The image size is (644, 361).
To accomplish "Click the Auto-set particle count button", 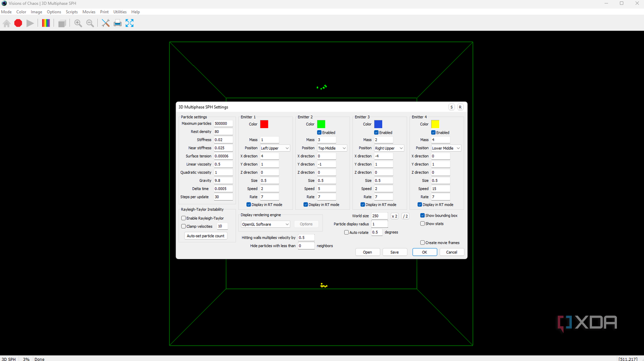I will click(x=206, y=236).
